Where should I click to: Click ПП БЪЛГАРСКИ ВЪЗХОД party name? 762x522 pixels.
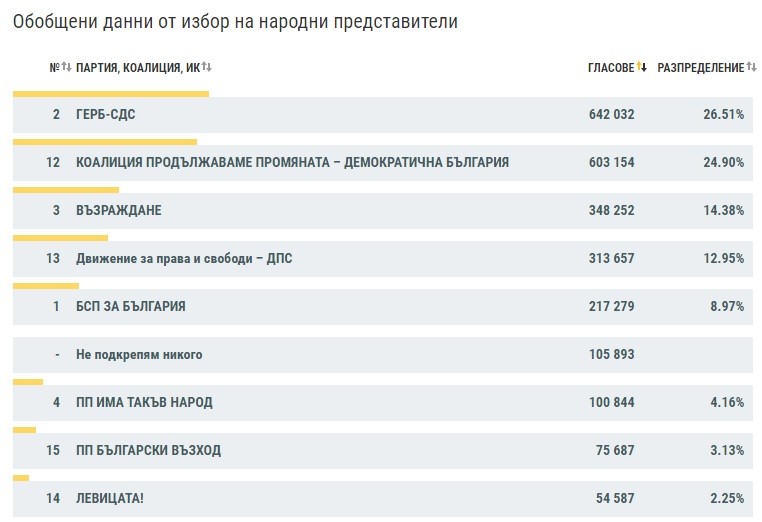[148, 451]
